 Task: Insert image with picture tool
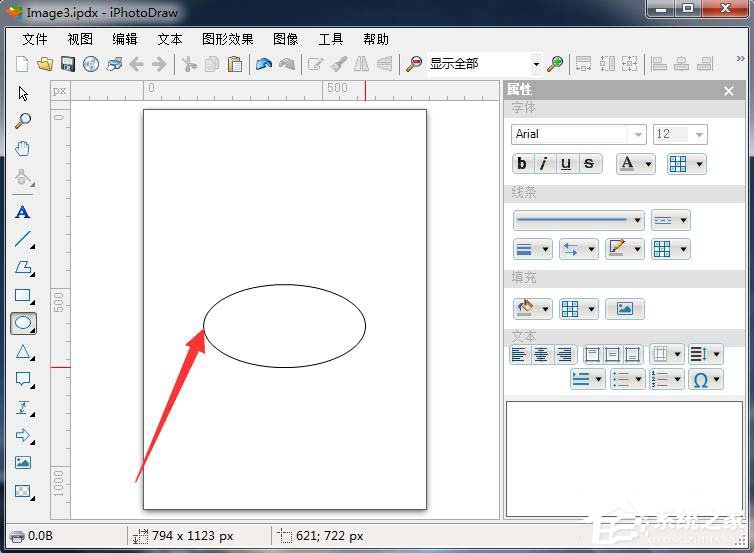point(23,463)
